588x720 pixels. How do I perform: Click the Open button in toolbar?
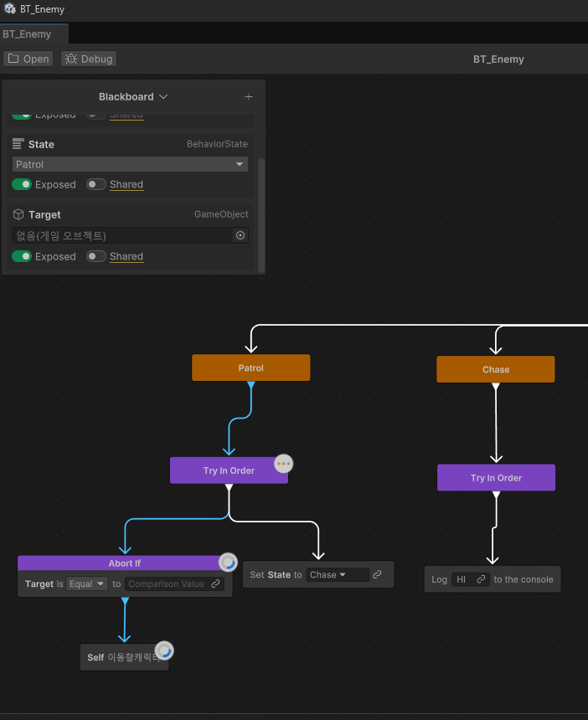(x=28, y=59)
